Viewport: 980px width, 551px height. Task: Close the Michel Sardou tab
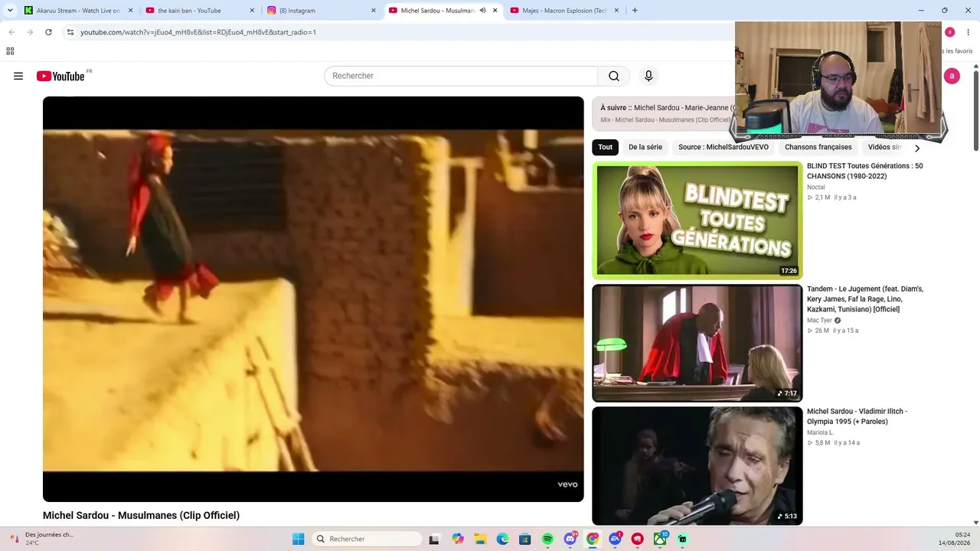click(x=495, y=11)
